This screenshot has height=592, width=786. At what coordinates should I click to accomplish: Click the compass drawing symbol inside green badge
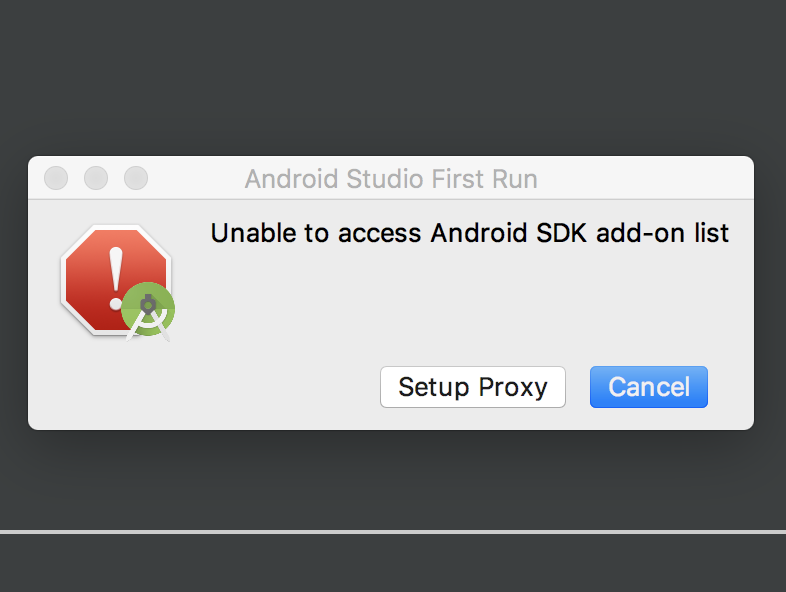click(148, 317)
